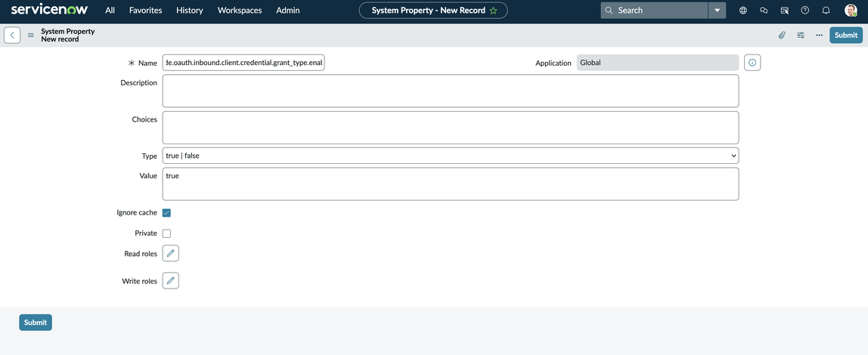
Task: Open the notifications bell icon
Action: [826, 11]
